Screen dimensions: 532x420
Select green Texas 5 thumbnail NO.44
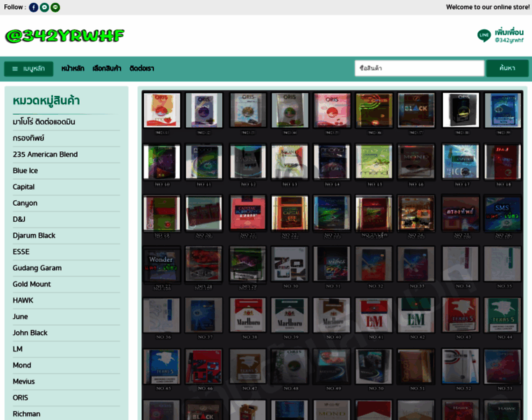pos(503,315)
